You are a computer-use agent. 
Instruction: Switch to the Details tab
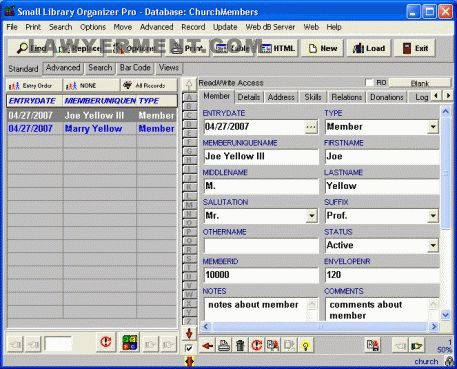[x=249, y=97]
